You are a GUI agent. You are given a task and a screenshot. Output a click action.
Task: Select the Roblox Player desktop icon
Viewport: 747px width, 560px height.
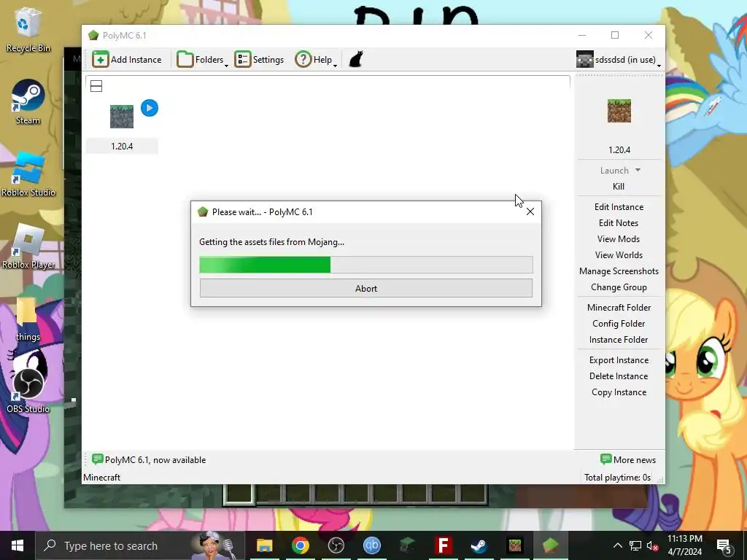(x=28, y=246)
